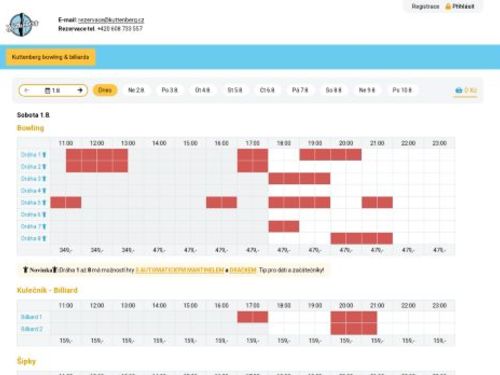
Task: Switch to day Ne 2.8.
Action: coord(136,90)
